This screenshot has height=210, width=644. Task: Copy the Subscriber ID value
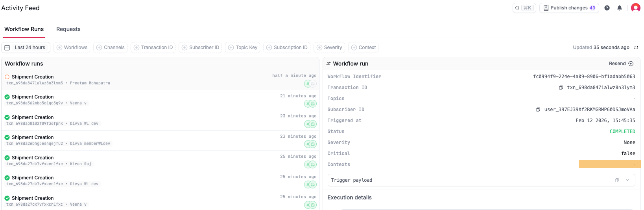(538, 110)
